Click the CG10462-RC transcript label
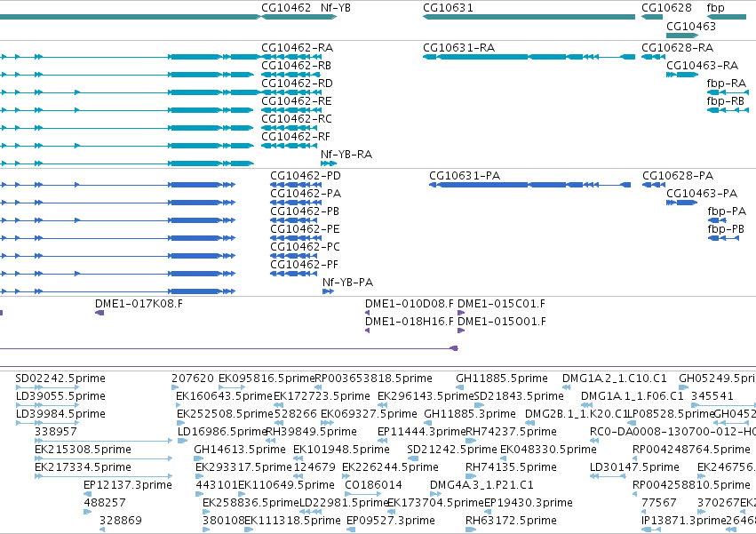Viewport: 756px width, 534px height. point(297,119)
